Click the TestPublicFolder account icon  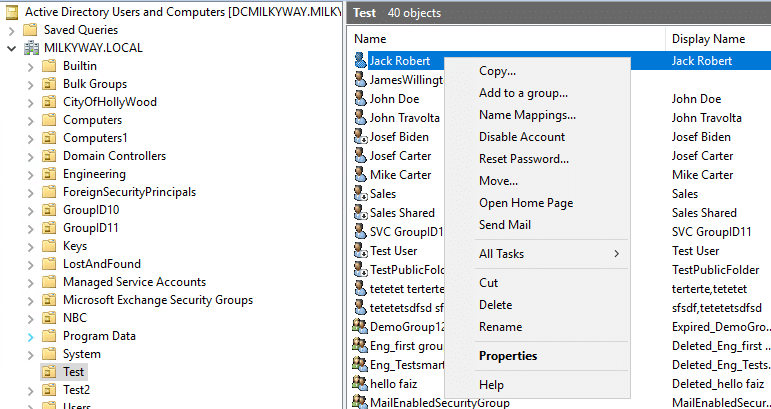point(360,269)
